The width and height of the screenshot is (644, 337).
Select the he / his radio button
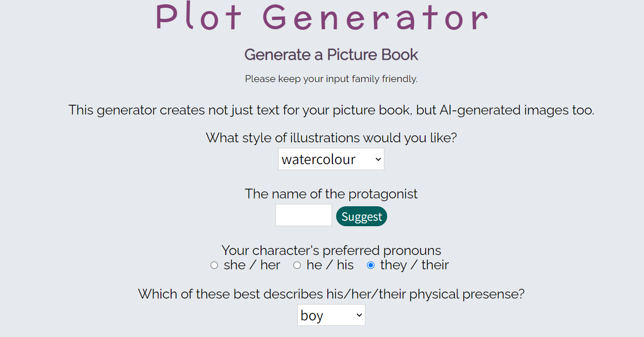point(297,265)
